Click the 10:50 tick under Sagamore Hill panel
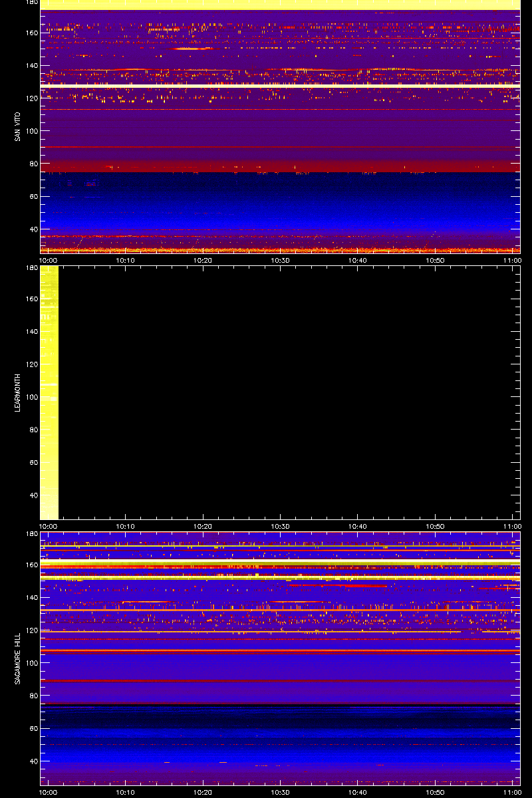532x798 pixels. pos(435,792)
